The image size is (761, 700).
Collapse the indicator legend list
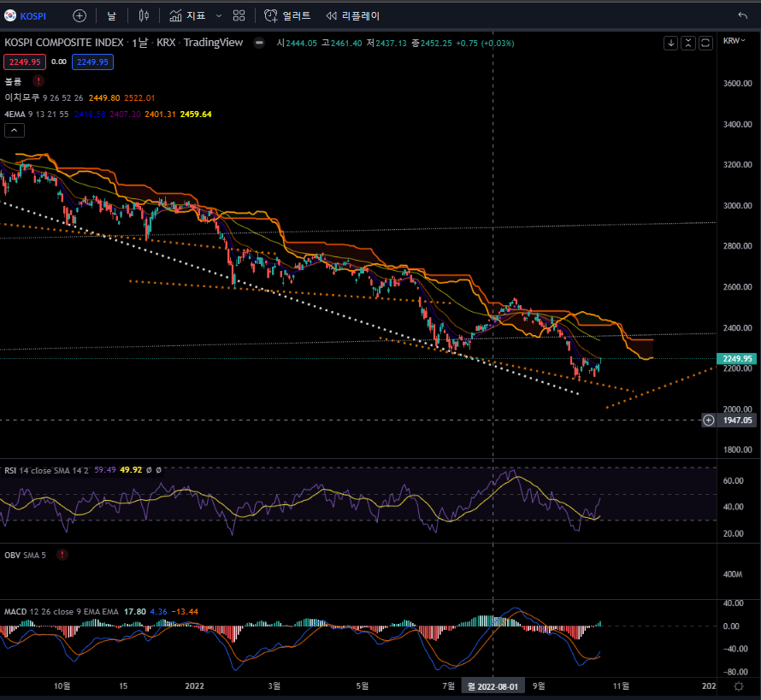pyautogui.click(x=15, y=131)
